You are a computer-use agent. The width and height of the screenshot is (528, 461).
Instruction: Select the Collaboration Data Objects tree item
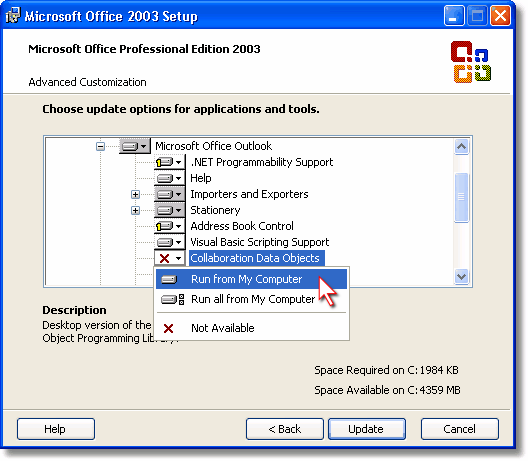click(x=255, y=258)
